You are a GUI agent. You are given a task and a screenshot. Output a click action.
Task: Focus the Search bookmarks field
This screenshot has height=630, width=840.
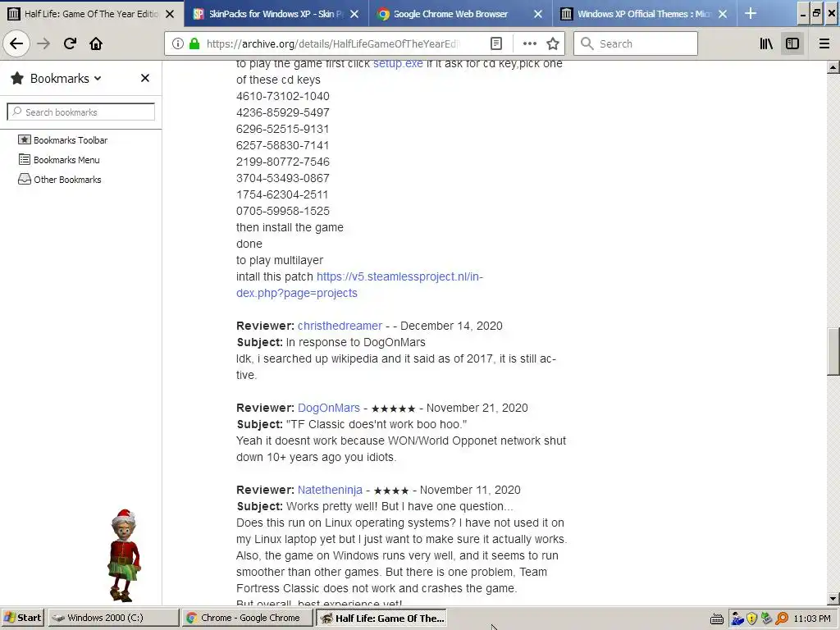81,112
